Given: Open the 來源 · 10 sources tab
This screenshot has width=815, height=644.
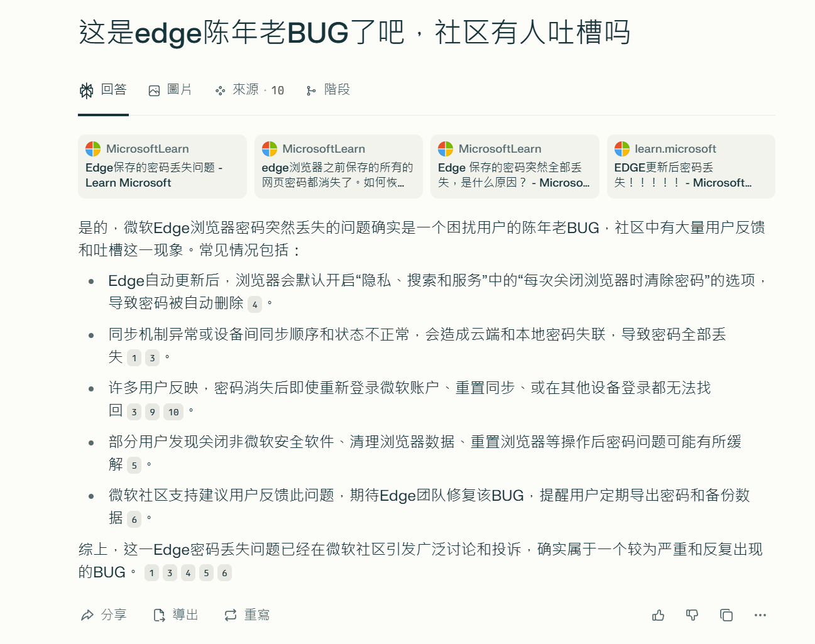Looking at the screenshot, I should [x=249, y=90].
